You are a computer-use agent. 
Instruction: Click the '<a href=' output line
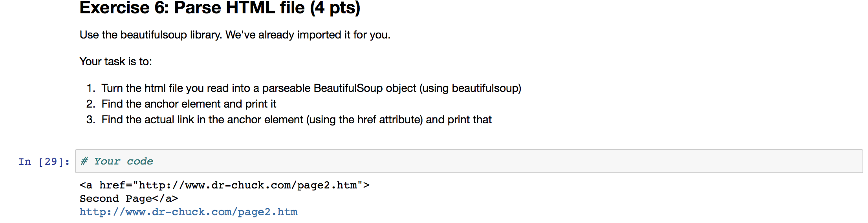[225, 185]
